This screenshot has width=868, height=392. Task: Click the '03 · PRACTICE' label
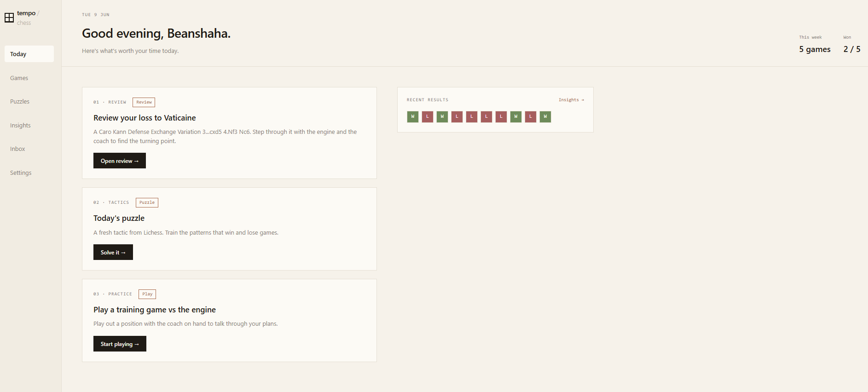(x=113, y=294)
